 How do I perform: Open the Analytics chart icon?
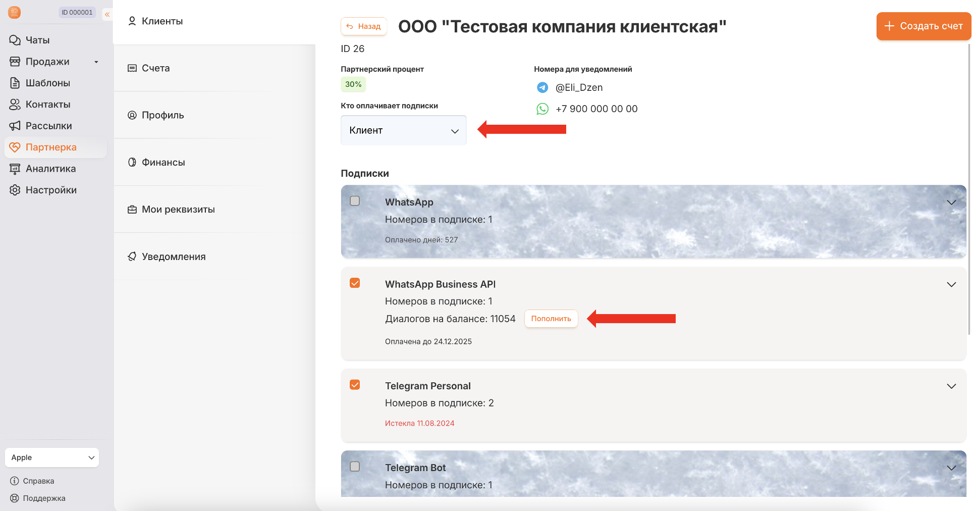(15, 169)
